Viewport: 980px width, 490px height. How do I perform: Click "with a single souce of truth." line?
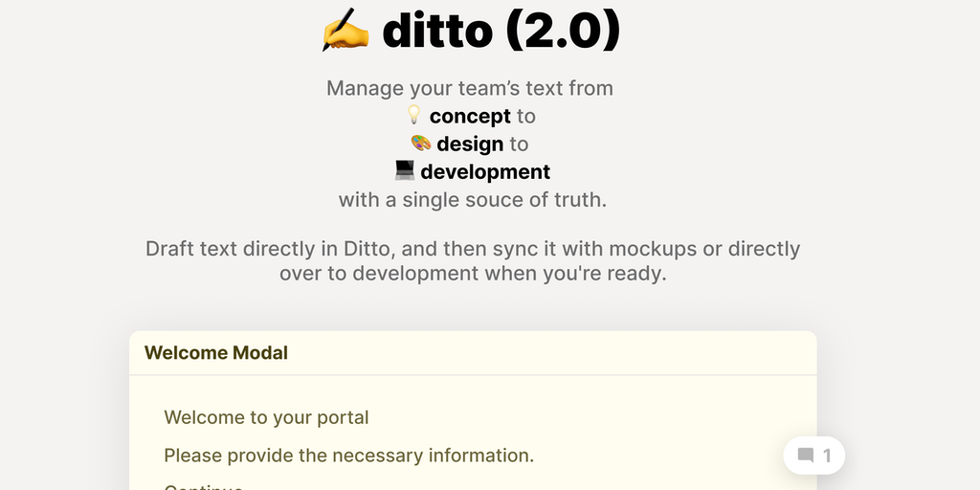473,200
